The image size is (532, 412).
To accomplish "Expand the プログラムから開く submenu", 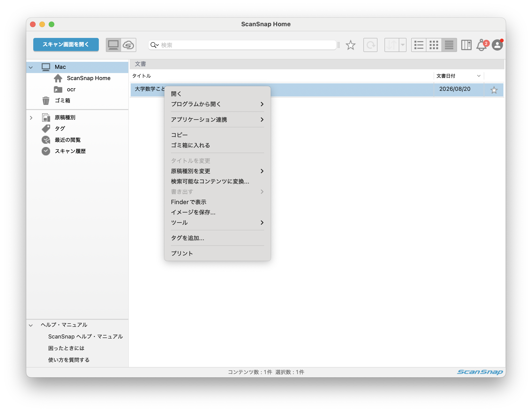I will pyautogui.click(x=262, y=104).
